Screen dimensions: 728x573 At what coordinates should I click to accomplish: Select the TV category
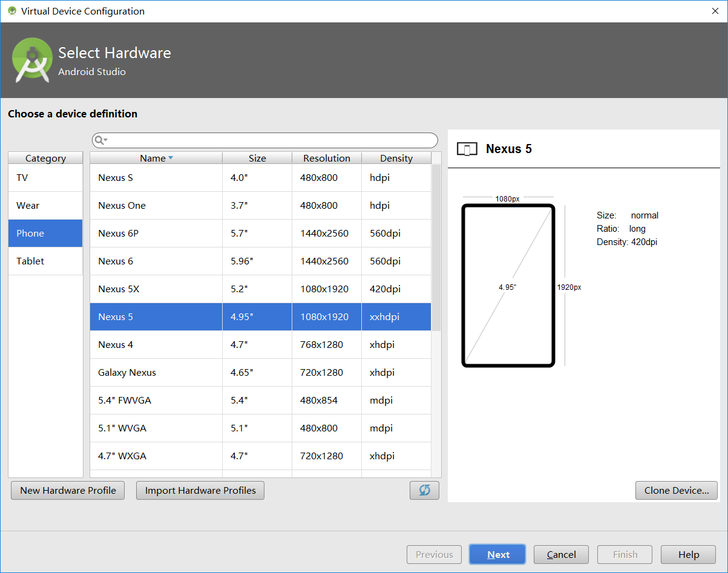click(x=45, y=178)
